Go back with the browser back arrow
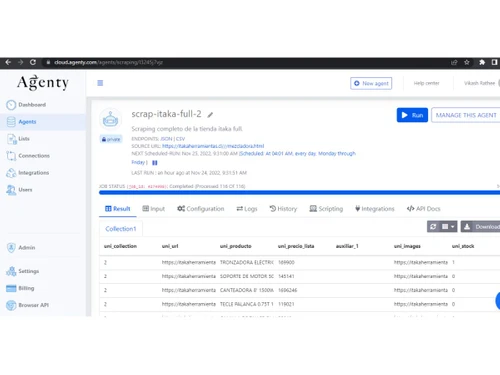The image size is (500, 375). tap(8, 62)
